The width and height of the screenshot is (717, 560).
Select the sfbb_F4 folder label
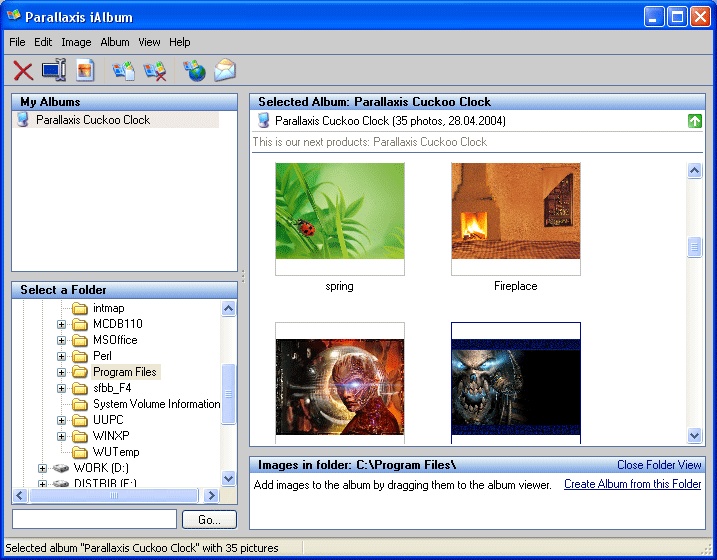pos(112,389)
